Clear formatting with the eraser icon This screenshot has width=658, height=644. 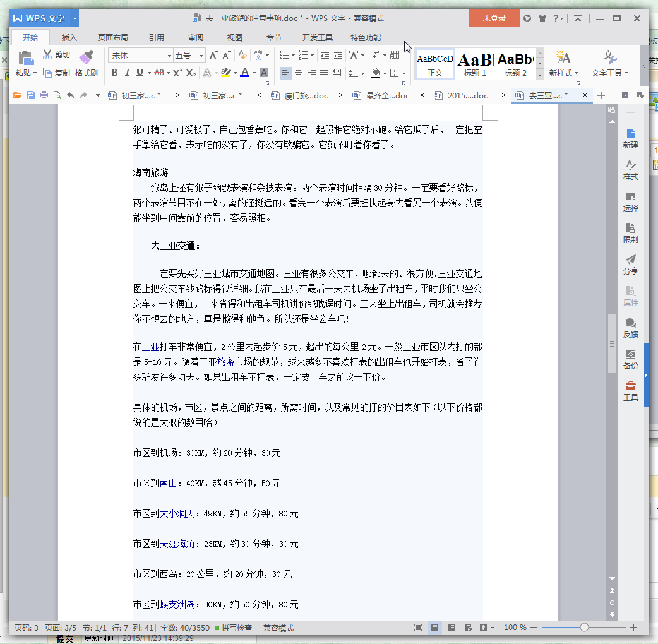click(x=242, y=55)
